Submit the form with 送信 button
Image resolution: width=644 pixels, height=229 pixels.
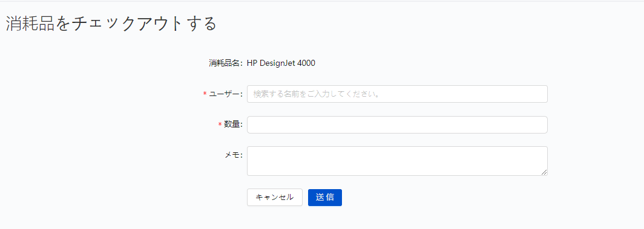(x=324, y=197)
